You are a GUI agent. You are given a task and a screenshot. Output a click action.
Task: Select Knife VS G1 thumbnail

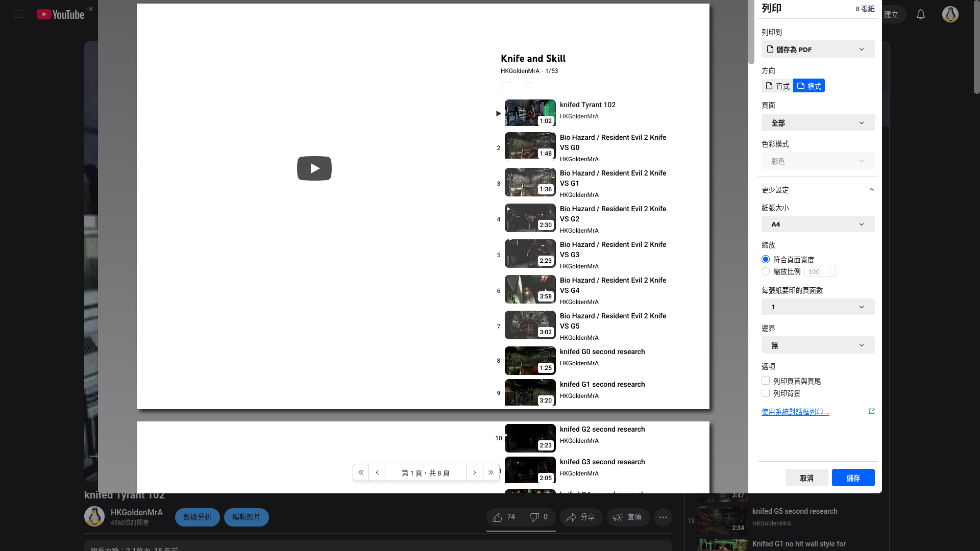click(530, 182)
